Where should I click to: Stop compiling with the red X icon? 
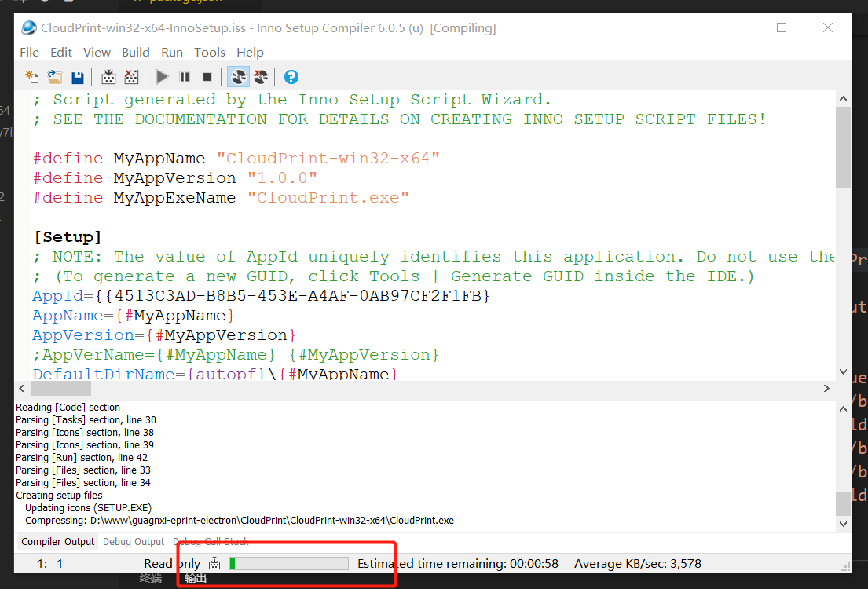131,77
